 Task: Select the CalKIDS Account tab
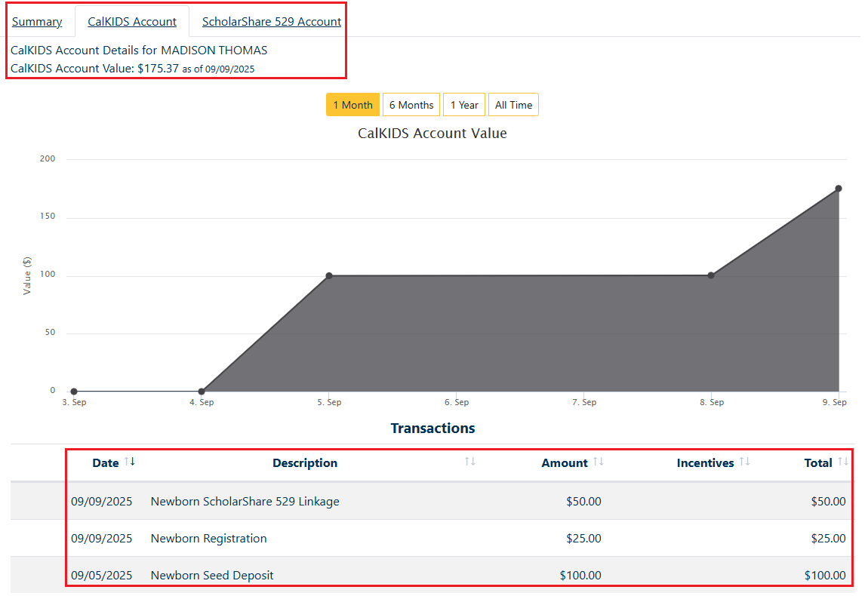click(132, 22)
